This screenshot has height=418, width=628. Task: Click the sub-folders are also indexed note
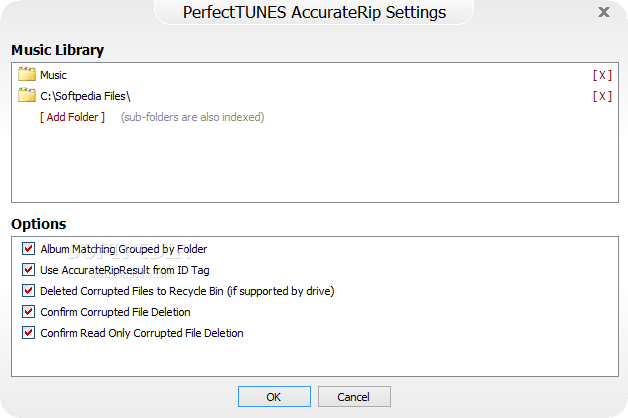193,117
